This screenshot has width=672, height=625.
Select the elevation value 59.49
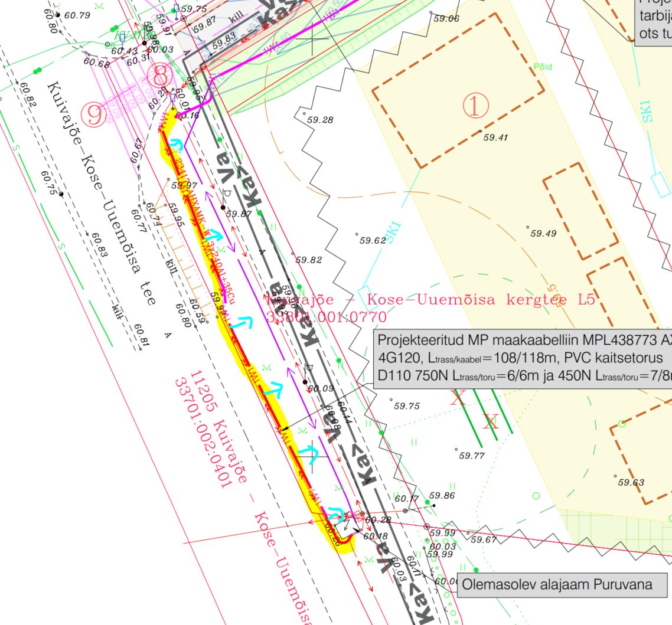pyautogui.click(x=543, y=234)
